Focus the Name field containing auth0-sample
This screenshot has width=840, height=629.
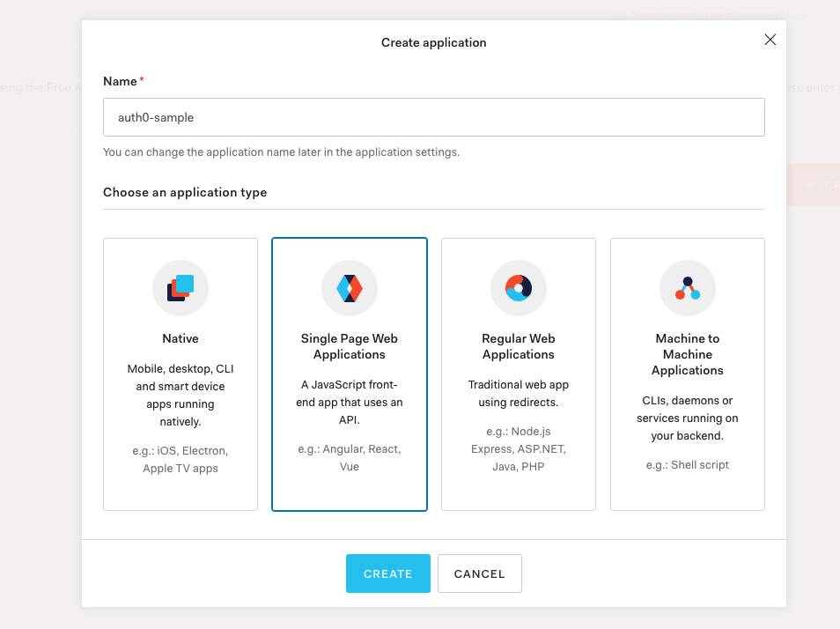pos(434,117)
